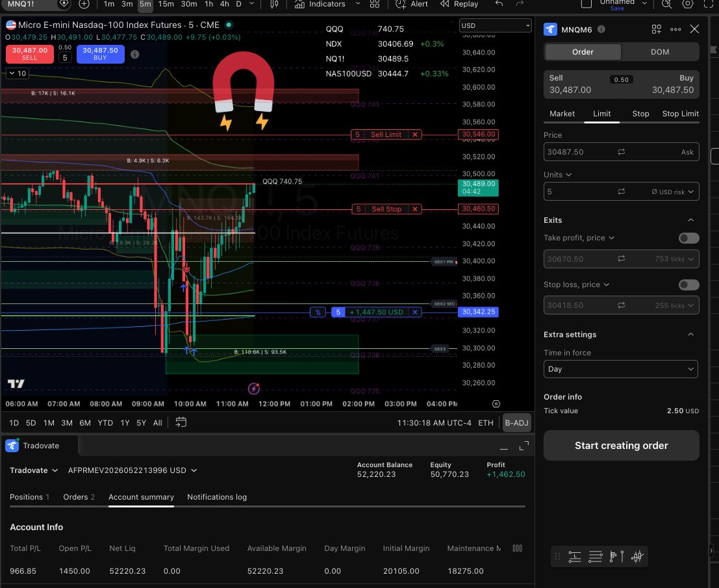Viewport: 719px width, 588px height.
Task: Open the add widget grid icon in order panel
Action: (x=656, y=29)
